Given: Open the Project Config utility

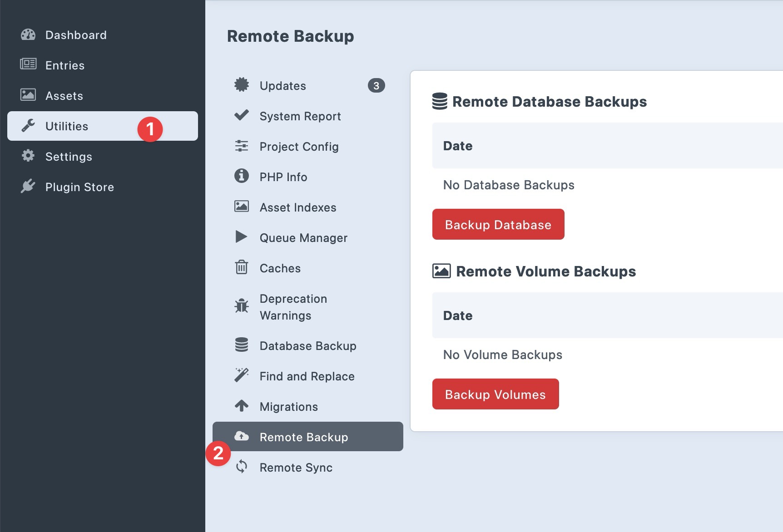Looking at the screenshot, I should click(x=298, y=147).
